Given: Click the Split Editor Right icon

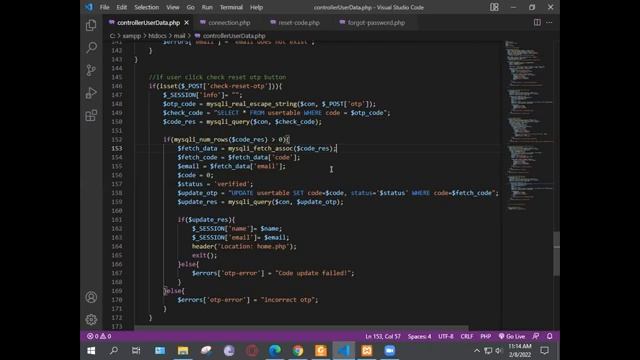Looking at the screenshot, I should click(537, 22).
